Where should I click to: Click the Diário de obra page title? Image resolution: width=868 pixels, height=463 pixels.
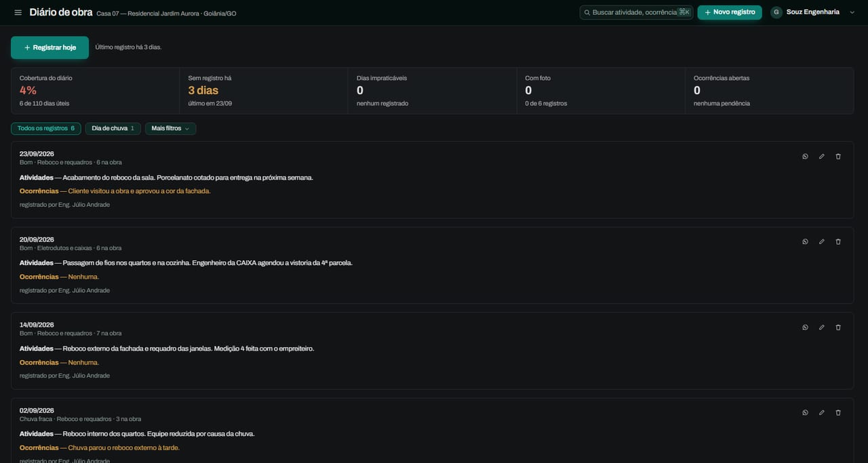[61, 12]
